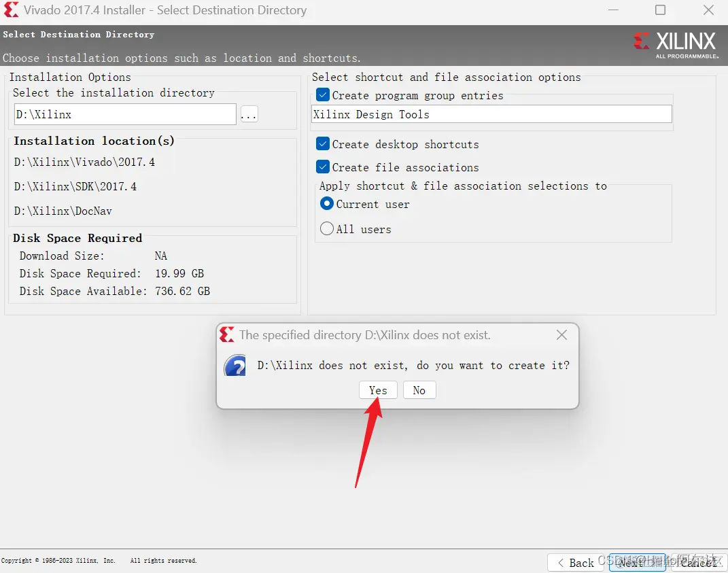The image size is (728, 573).
Task: Uncheck Create file associations
Action: (323, 167)
